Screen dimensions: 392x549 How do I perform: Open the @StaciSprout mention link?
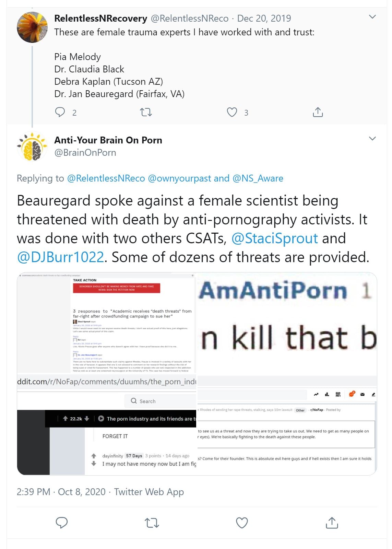tap(275, 238)
